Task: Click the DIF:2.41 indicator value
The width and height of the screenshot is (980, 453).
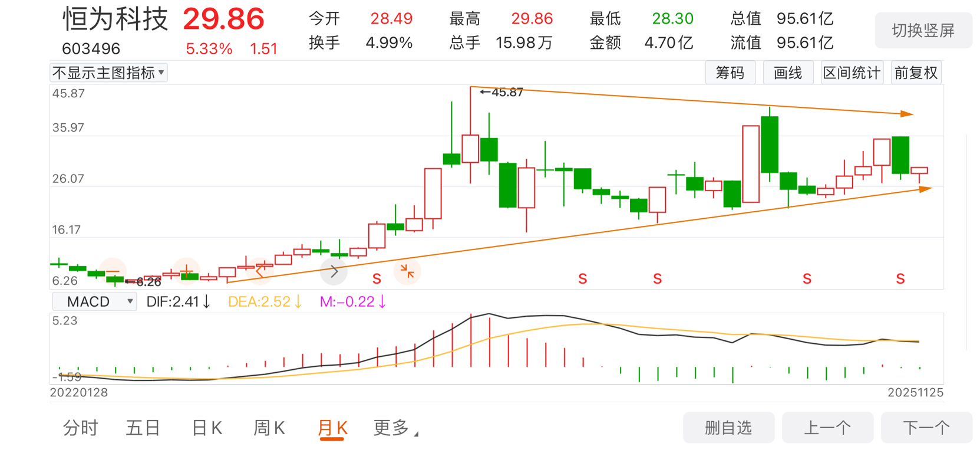Action: click(x=178, y=301)
